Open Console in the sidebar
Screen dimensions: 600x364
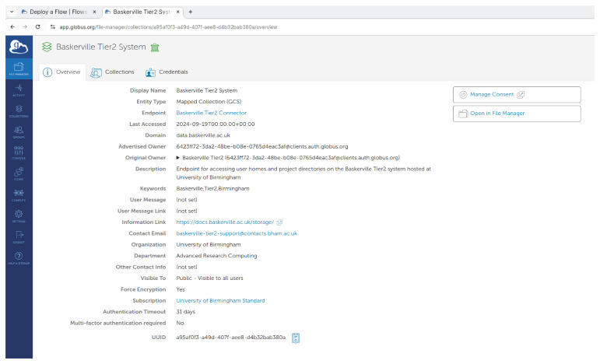click(19, 153)
